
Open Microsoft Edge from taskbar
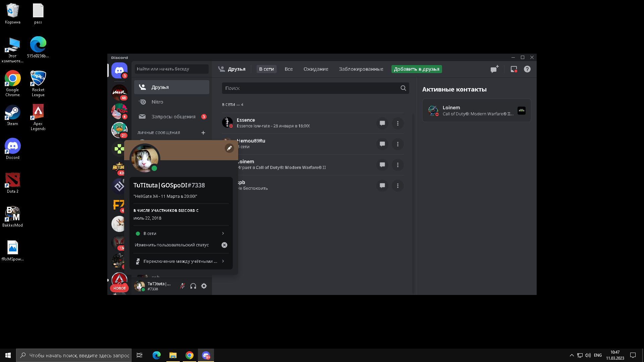(x=157, y=355)
